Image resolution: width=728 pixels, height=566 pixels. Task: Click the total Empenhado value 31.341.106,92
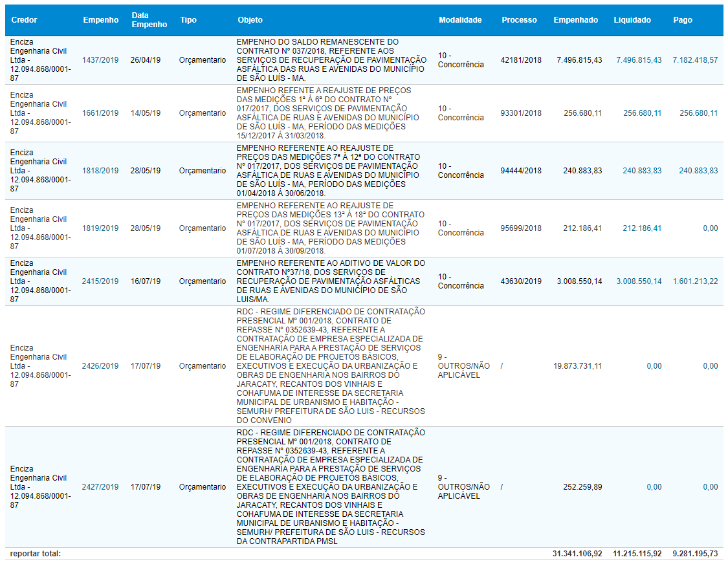577,554
